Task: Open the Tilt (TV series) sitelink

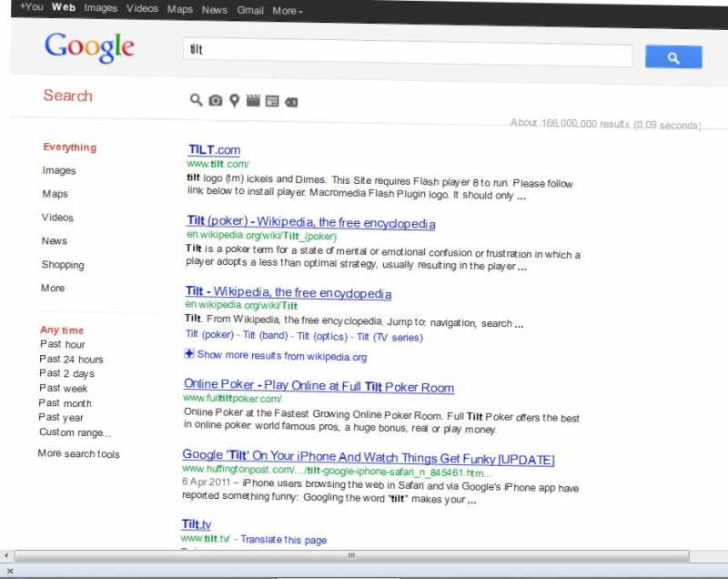Action: point(390,337)
